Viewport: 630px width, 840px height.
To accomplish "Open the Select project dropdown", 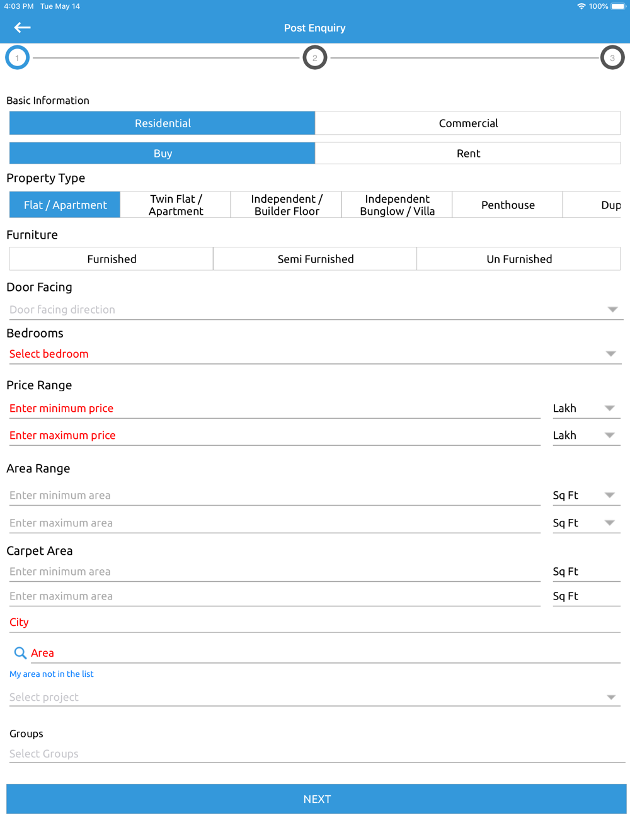I will click(x=314, y=697).
